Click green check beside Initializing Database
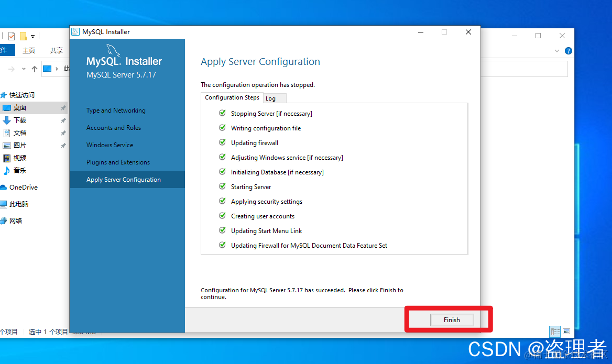 pyautogui.click(x=223, y=172)
